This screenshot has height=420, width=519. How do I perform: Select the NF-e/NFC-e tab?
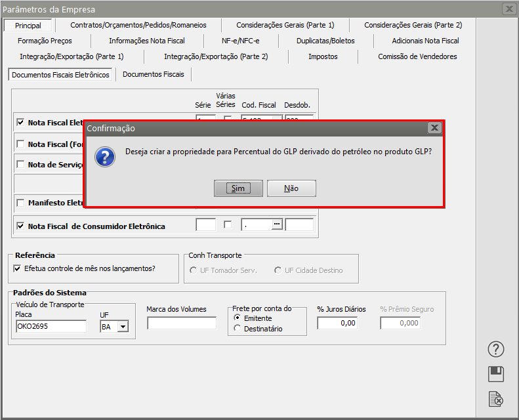pos(241,41)
